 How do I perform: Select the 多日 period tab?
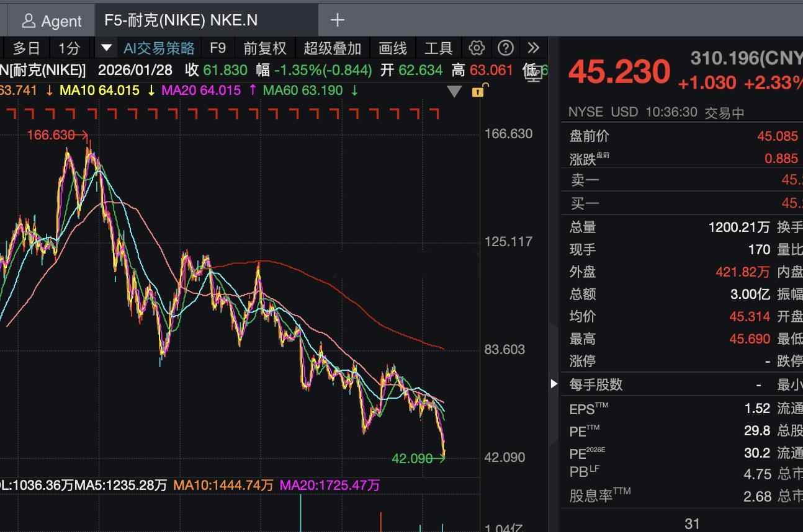coord(26,48)
